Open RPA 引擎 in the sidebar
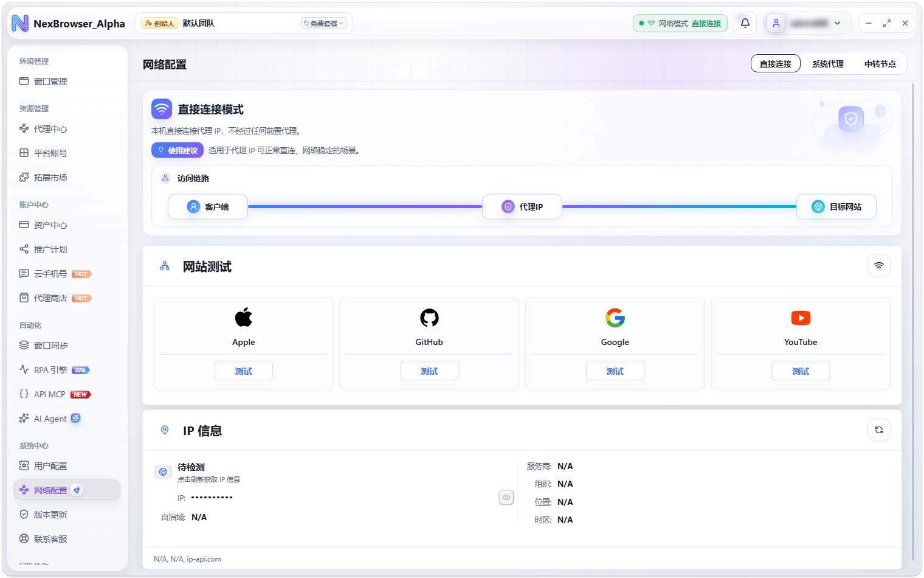This screenshot has width=924, height=578. point(67,369)
